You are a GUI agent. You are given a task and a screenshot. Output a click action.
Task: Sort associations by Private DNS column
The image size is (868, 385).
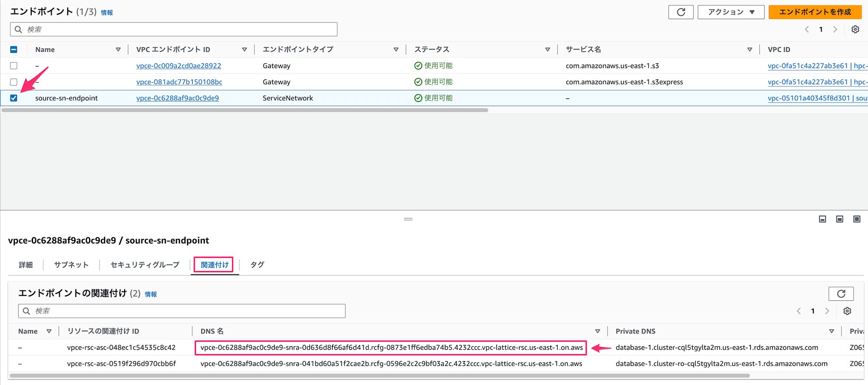[x=832, y=331]
